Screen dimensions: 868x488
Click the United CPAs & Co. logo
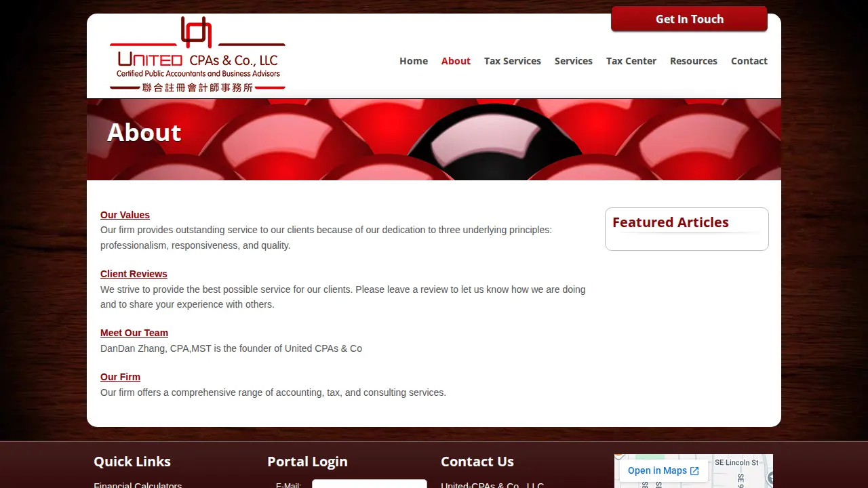[x=197, y=55]
